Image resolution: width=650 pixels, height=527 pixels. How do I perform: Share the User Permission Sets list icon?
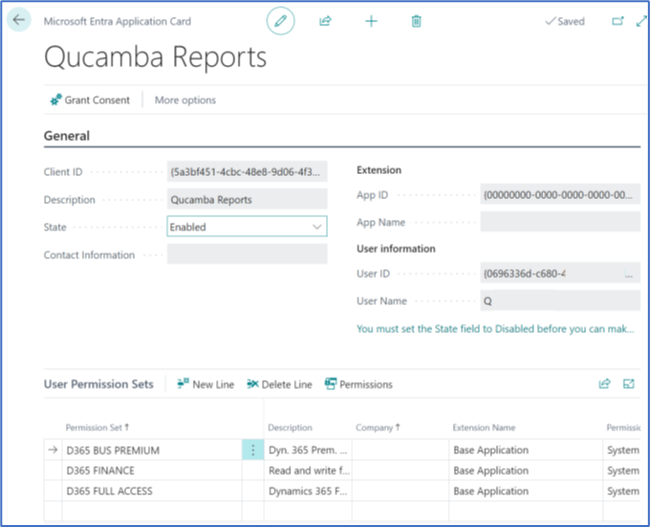click(604, 384)
